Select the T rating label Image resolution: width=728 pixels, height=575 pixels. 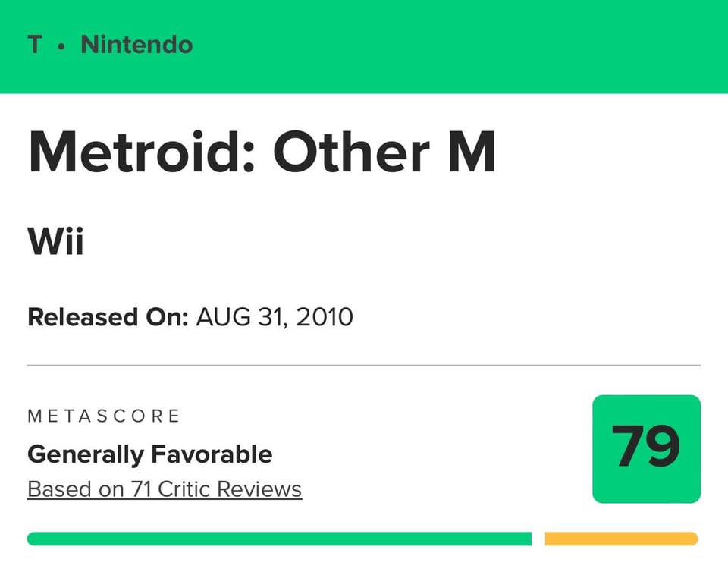[36, 45]
